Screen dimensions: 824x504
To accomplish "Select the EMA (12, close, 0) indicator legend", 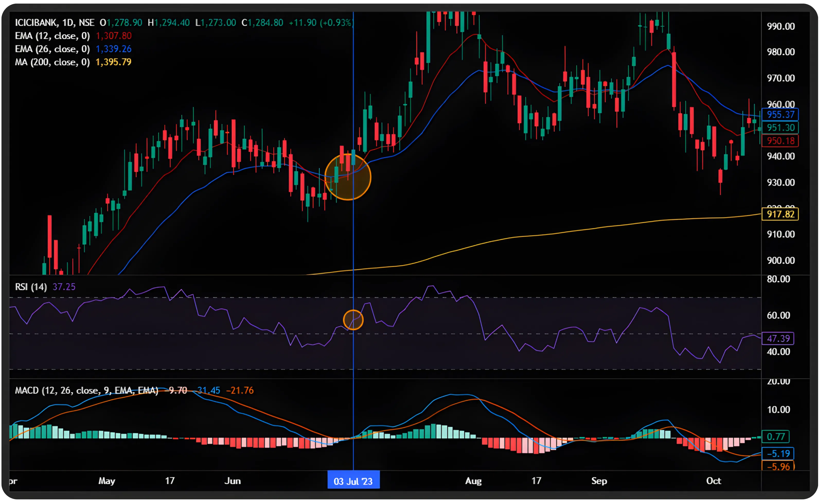I will (x=52, y=36).
